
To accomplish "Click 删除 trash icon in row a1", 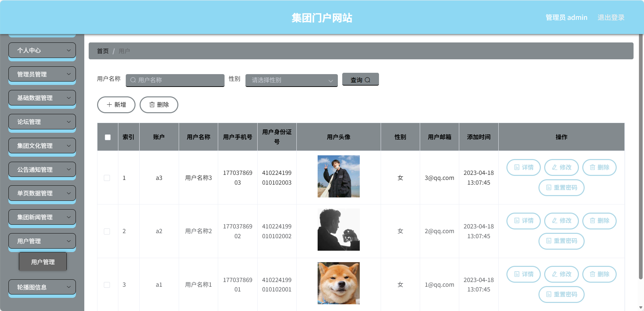I will point(592,274).
